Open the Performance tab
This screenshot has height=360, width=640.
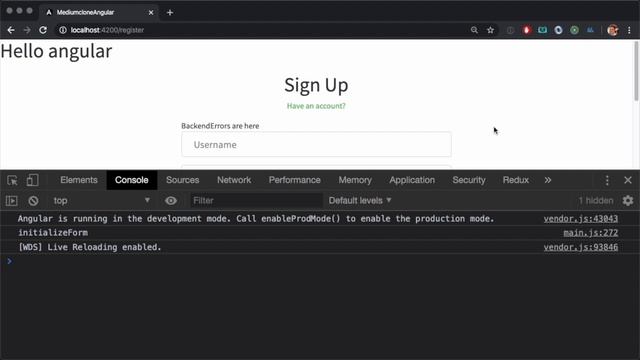tap(294, 180)
